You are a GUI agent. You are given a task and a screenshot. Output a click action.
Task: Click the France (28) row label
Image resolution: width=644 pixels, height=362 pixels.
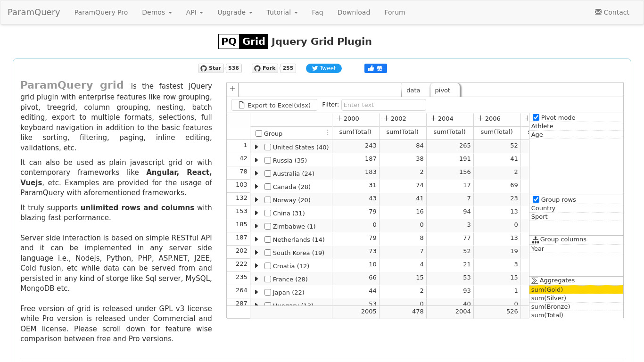click(x=290, y=279)
